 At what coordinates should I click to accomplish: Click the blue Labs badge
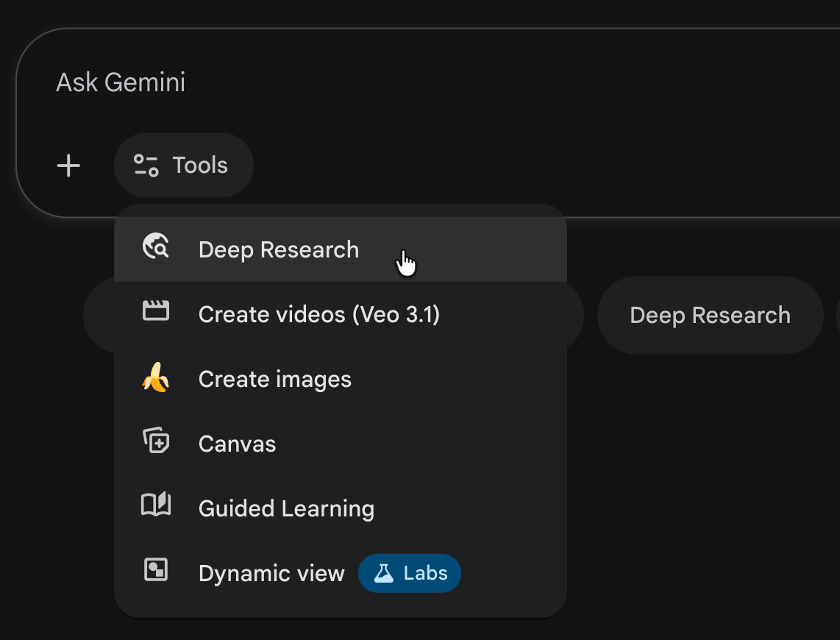410,573
